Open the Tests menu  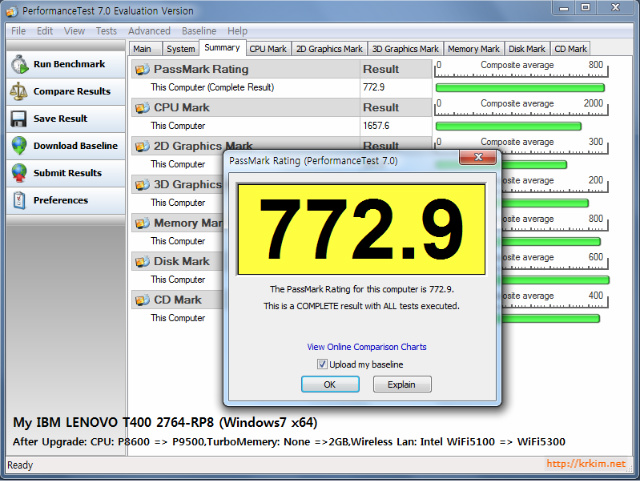106,31
